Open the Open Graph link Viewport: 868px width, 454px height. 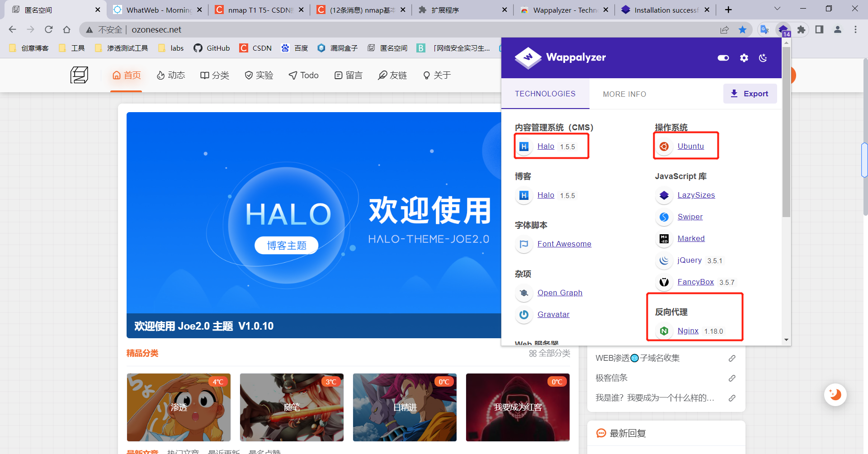tap(560, 293)
